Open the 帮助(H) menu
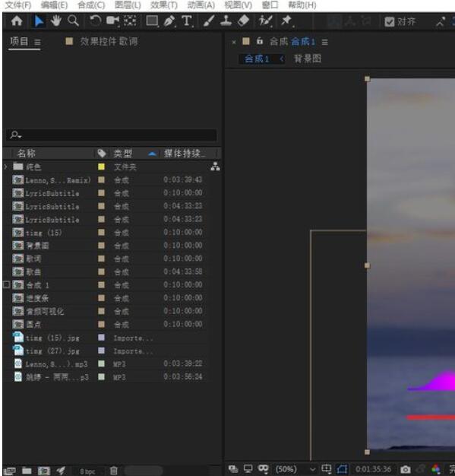 [302, 5]
